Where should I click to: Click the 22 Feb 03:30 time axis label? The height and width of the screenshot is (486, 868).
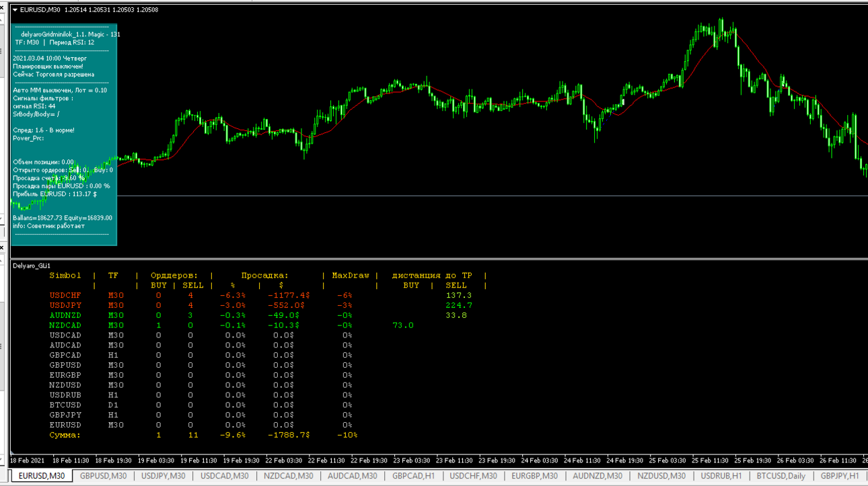pos(284,461)
